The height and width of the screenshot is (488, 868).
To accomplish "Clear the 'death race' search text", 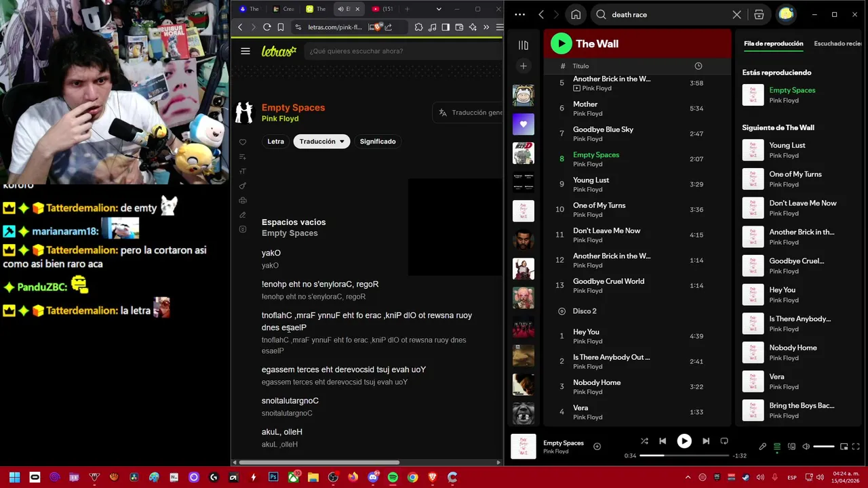I will (x=737, y=14).
